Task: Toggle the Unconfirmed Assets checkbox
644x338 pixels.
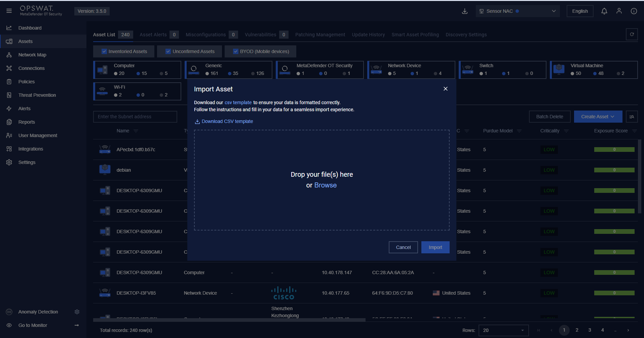Action: [x=168, y=51]
